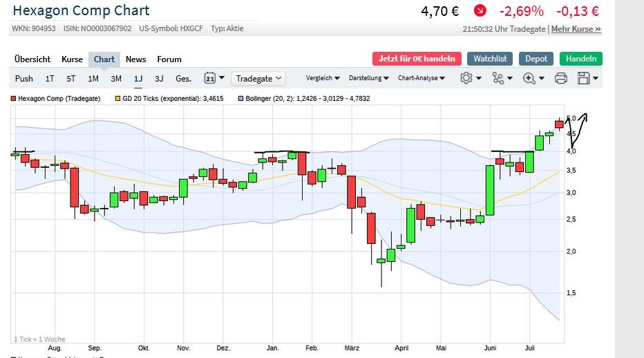Open the Tradegate exchange dropdown
644x358 pixels.
pos(259,78)
